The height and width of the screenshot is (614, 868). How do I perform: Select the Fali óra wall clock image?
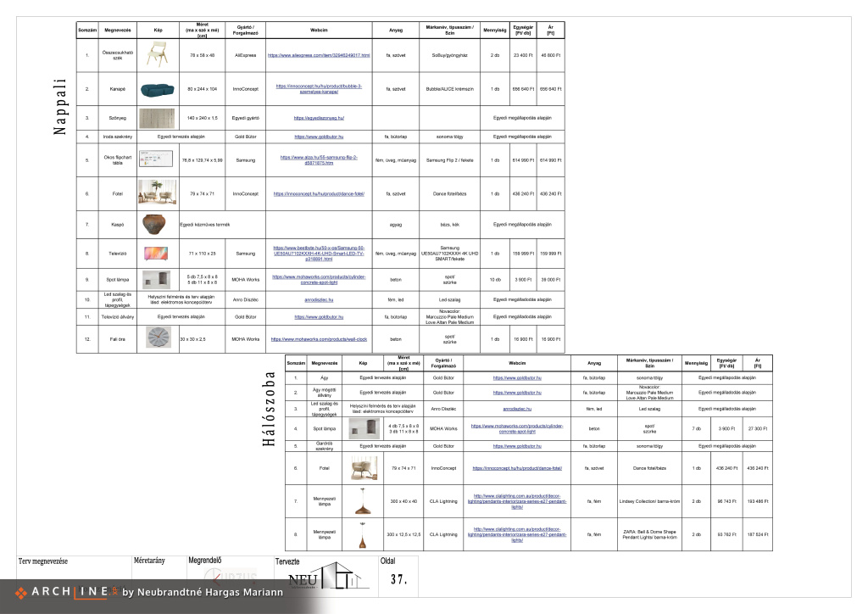(x=159, y=338)
